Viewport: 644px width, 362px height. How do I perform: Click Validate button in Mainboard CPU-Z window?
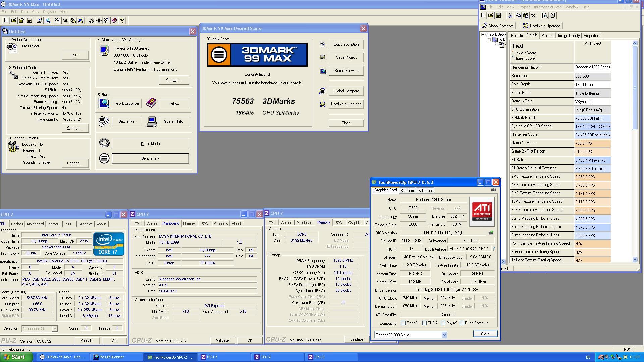coord(222,340)
